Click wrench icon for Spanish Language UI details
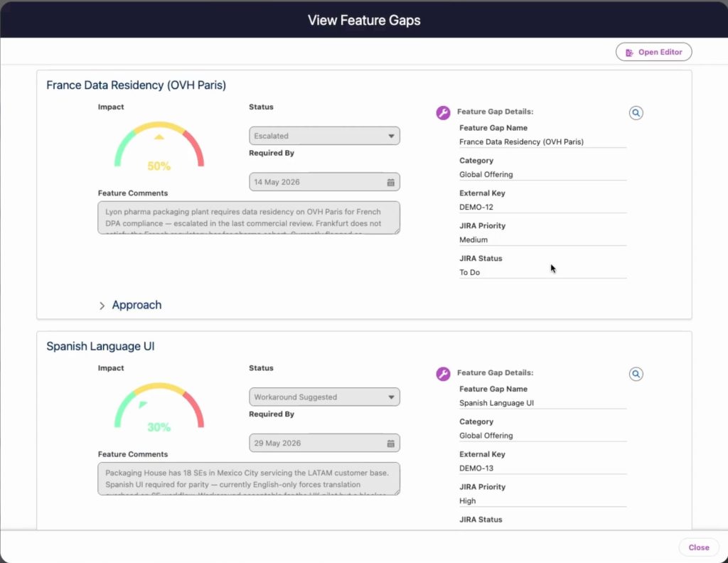Image resolution: width=728 pixels, height=563 pixels. point(443,374)
